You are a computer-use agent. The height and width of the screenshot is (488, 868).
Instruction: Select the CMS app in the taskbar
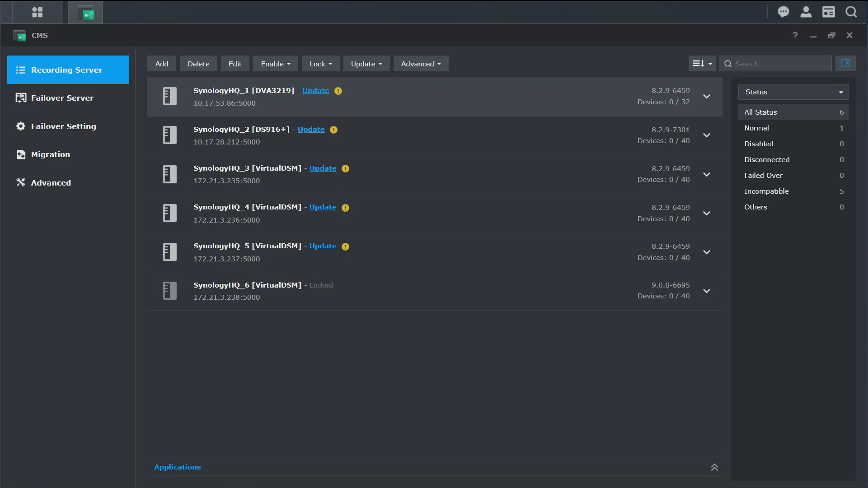tap(85, 12)
